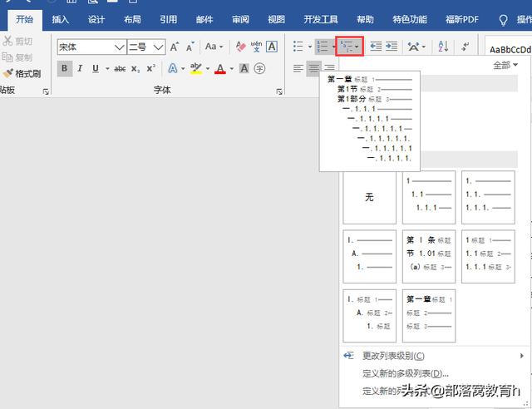Select the 无 list style thumbnail
This screenshot has height=409, width=532.
369,197
